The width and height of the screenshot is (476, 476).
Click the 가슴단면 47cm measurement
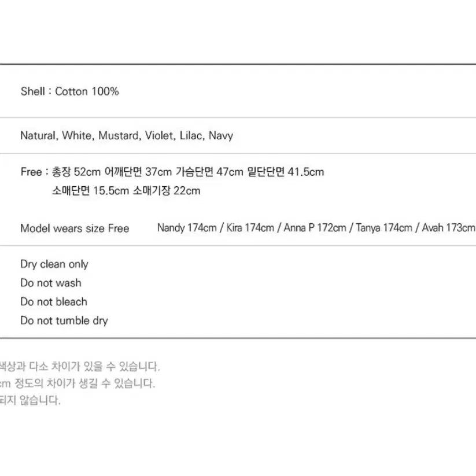(209, 172)
